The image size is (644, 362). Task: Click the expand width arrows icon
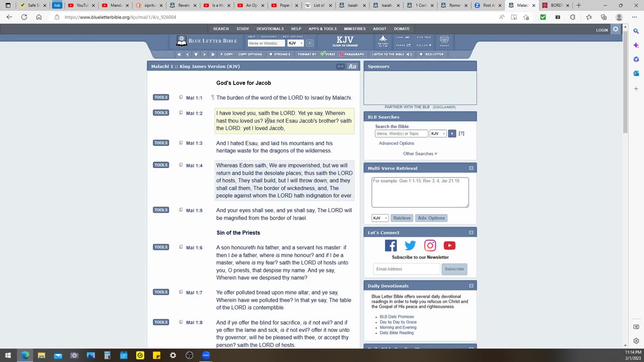pos(341,66)
